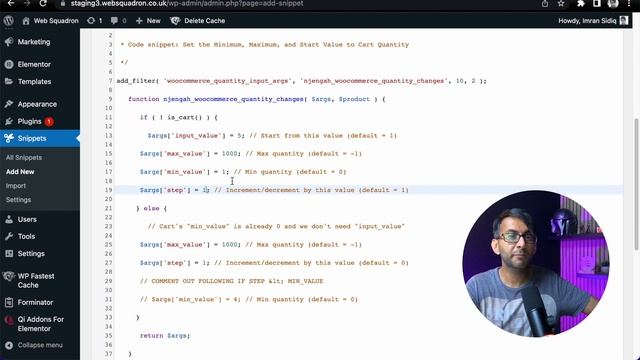The image size is (640, 360).
Task: Visit Web Squadron site home link
Action: (x=51, y=21)
